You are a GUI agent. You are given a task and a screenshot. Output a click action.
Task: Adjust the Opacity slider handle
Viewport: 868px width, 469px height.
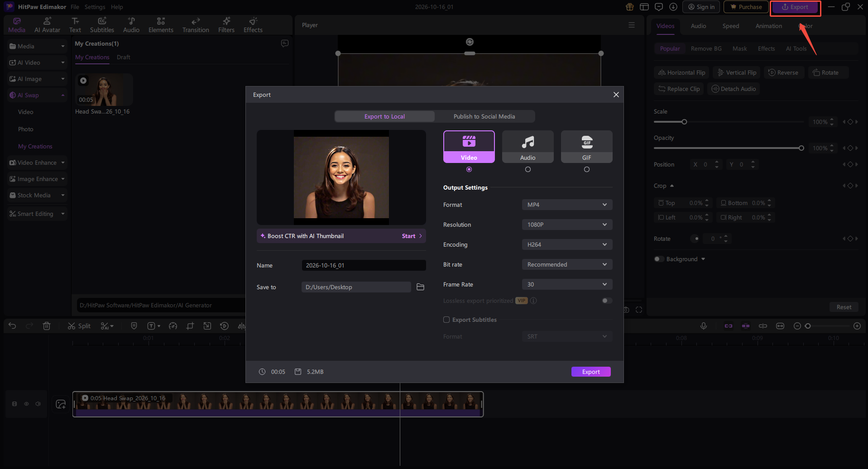click(801, 148)
